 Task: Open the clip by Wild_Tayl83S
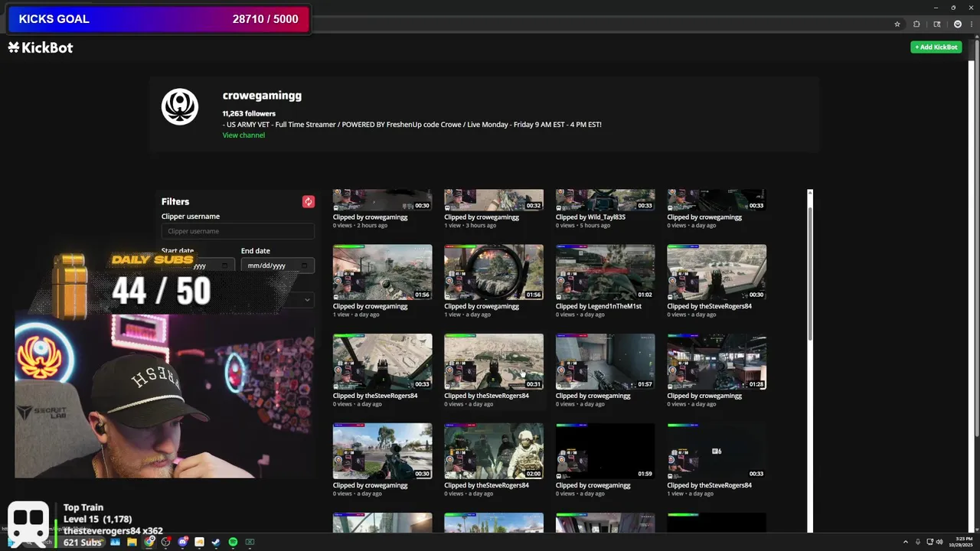(605, 201)
